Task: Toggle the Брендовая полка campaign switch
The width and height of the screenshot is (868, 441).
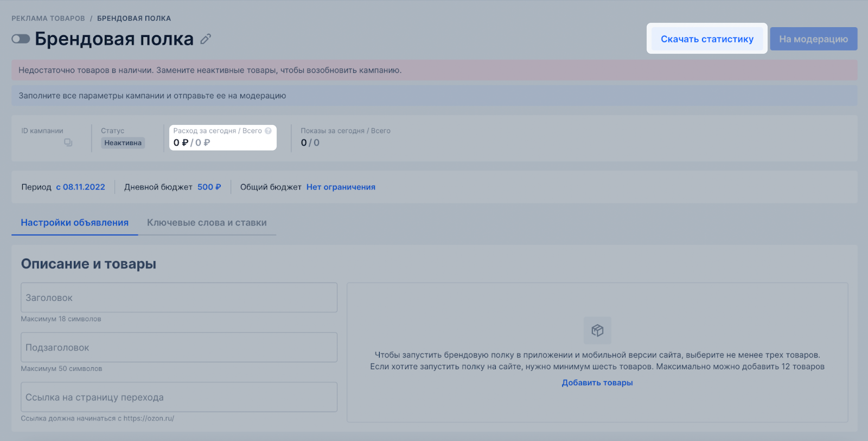Action: point(21,39)
